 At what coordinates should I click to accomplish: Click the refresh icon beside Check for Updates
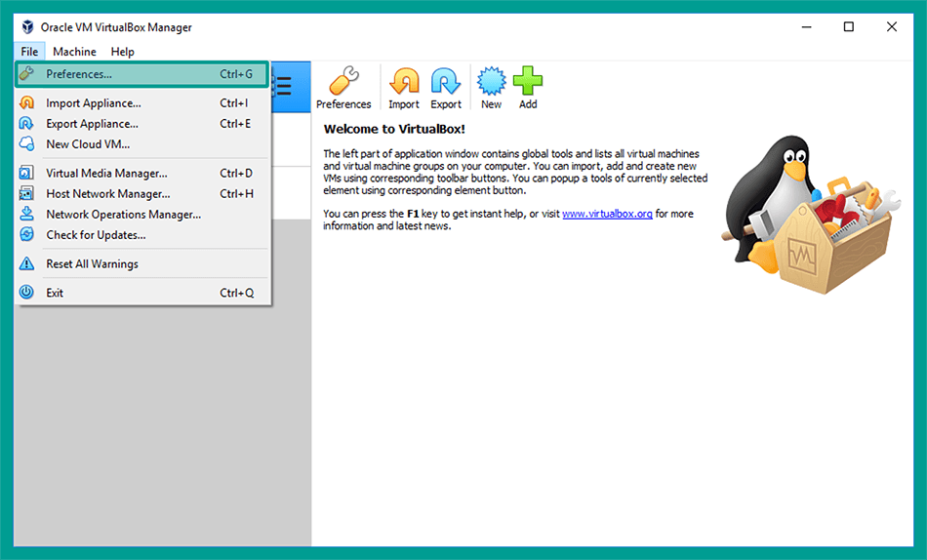26,234
